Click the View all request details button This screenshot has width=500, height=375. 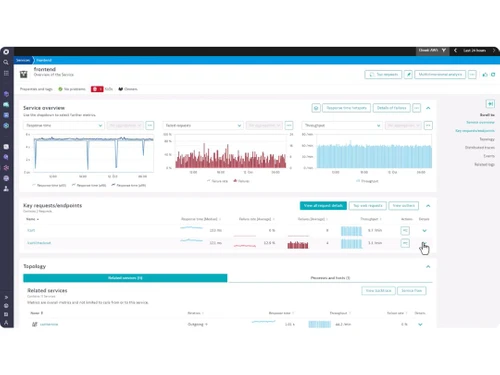coord(323,206)
